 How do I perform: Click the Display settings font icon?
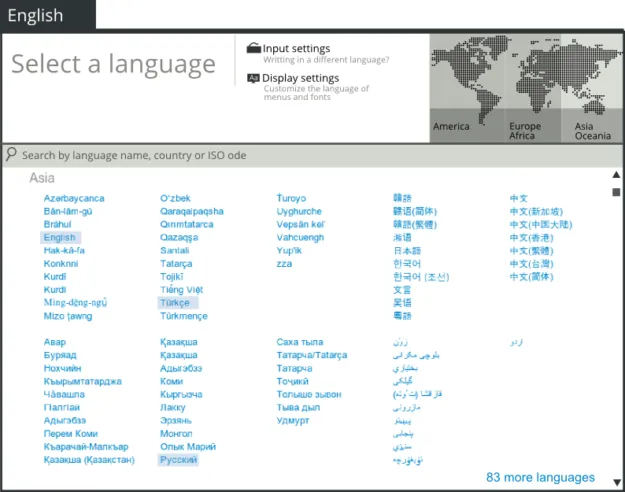253,78
